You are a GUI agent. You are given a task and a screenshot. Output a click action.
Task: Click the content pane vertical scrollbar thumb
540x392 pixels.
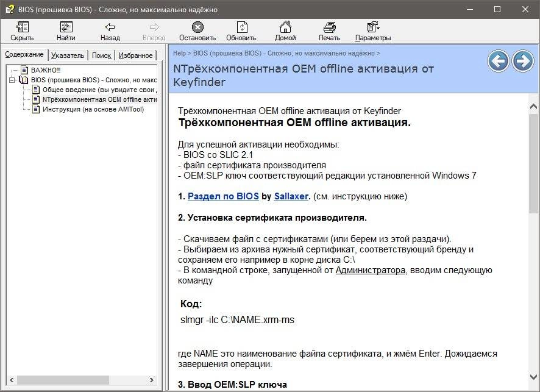pyautogui.click(x=533, y=163)
